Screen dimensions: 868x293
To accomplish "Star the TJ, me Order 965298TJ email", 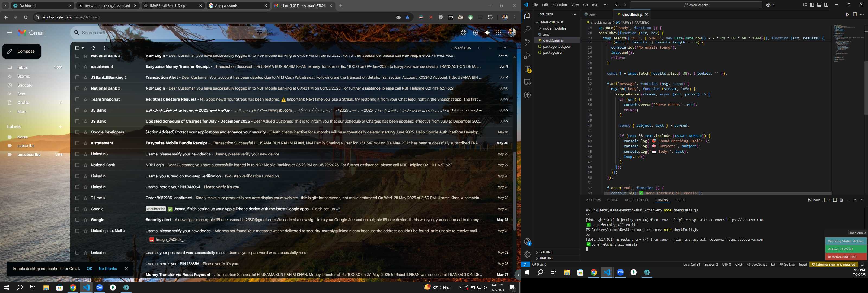I will [85, 198].
